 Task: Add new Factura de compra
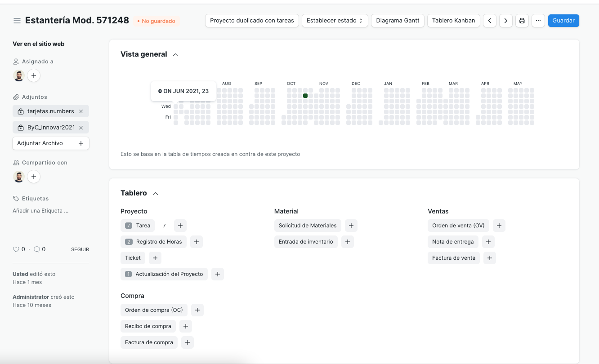click(188, 342)
